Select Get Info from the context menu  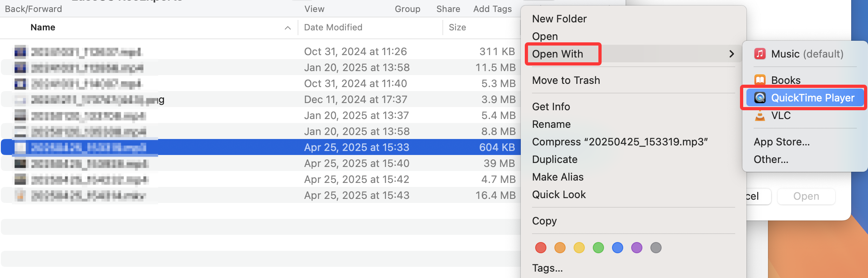[x=551, y=106]
